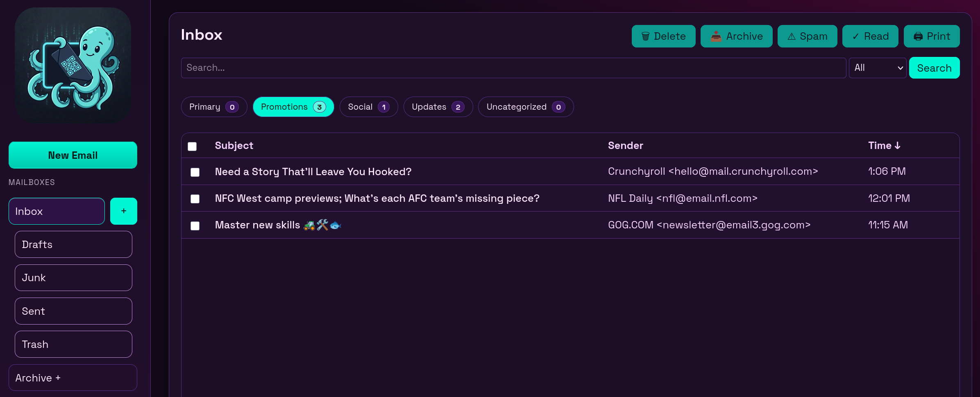
Task: Click the Time sort arrow
Action: 897,146
